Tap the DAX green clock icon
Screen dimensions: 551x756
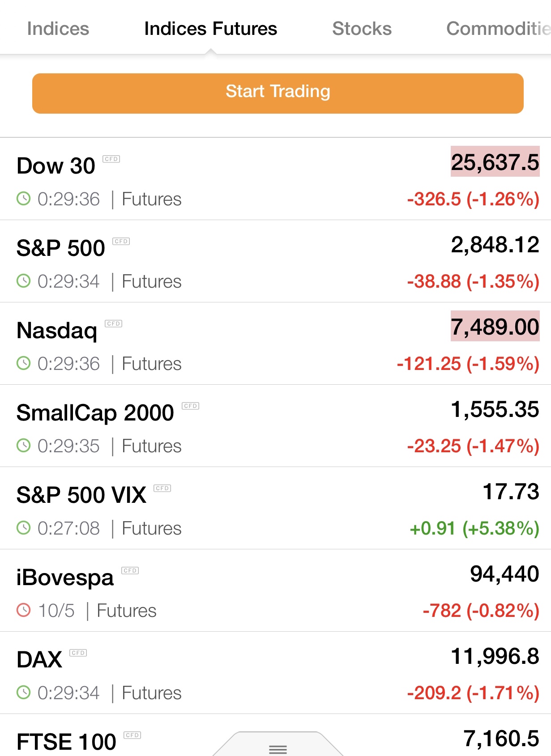pos(23,692)
